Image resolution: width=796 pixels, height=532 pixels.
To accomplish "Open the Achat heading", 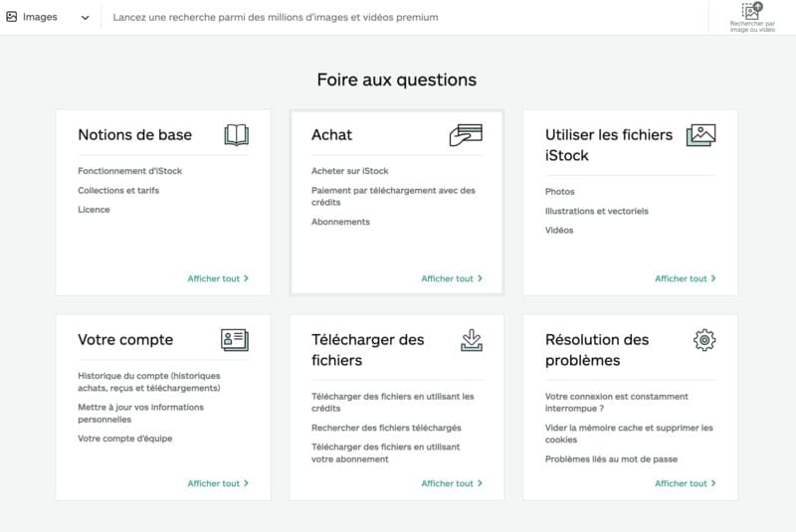I will click(x=331, y=135).
